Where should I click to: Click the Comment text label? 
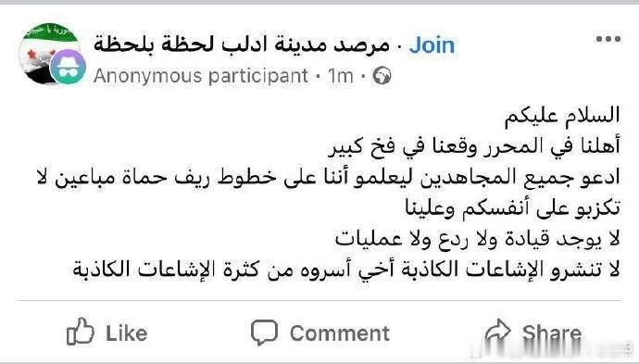pyautogui.click(x=340, y=333)
